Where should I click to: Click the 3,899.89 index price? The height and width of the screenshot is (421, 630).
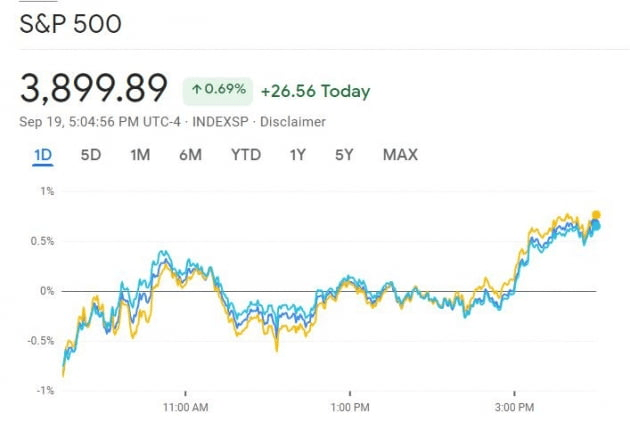pos(94,89)
